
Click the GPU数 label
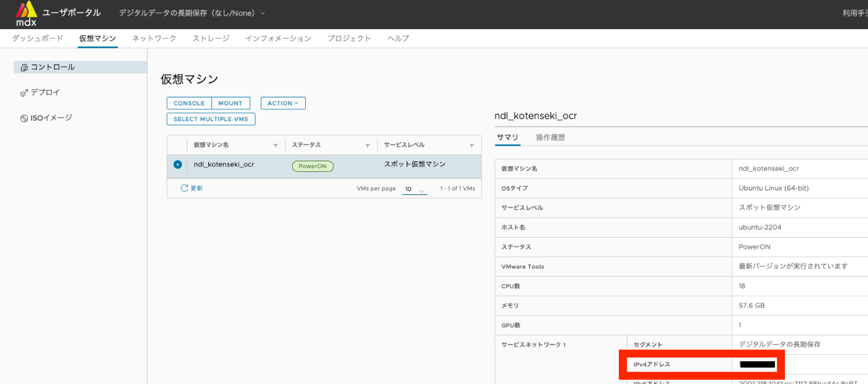511,325
